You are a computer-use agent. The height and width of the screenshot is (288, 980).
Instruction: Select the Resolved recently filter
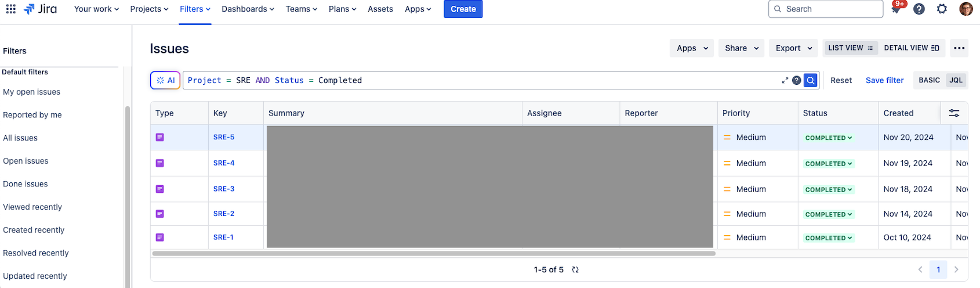point(36,253)
